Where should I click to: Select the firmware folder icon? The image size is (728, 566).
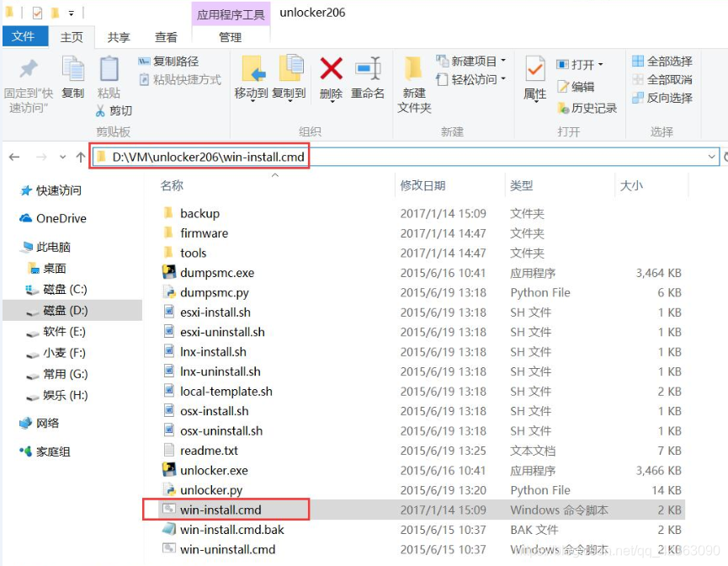pyautogui.click(x=168, y=232)
